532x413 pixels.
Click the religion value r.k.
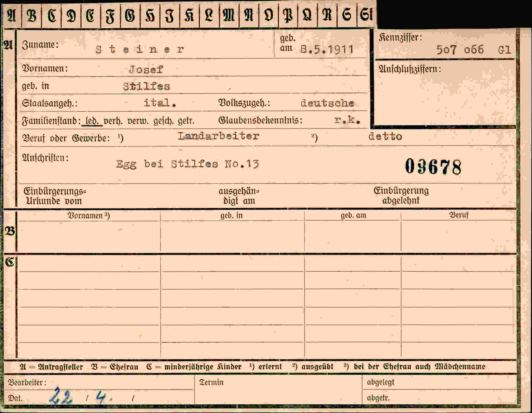(x=347, y=120)
